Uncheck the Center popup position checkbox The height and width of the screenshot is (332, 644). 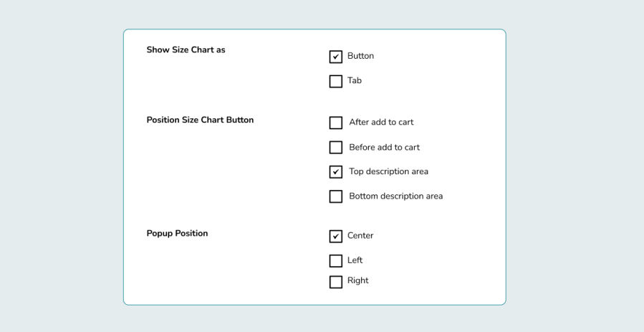click(335, 236)
